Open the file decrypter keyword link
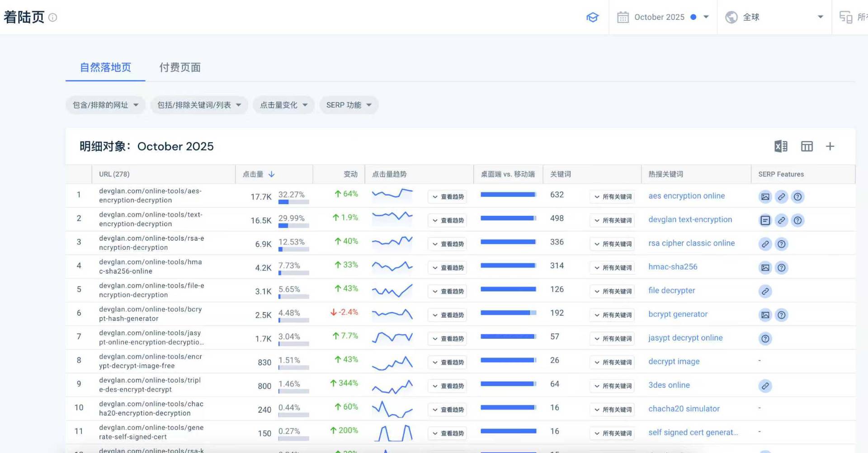 672,290
